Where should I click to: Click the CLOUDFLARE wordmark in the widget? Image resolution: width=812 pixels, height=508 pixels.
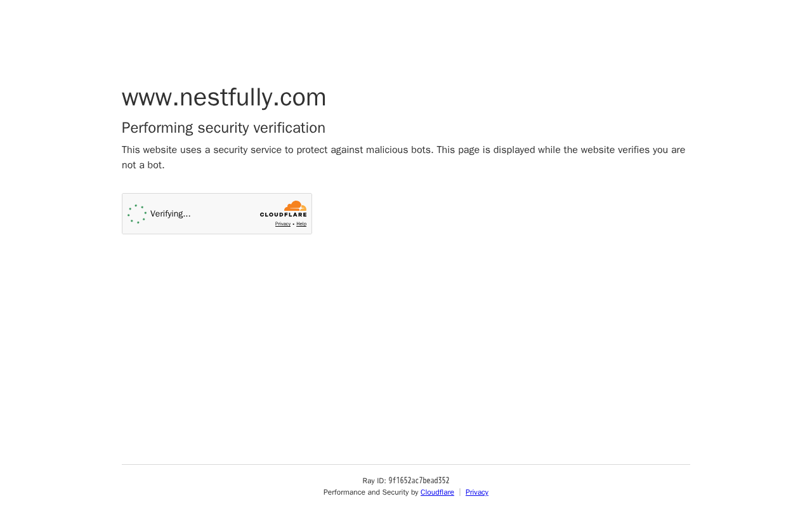tap(283, 215)
